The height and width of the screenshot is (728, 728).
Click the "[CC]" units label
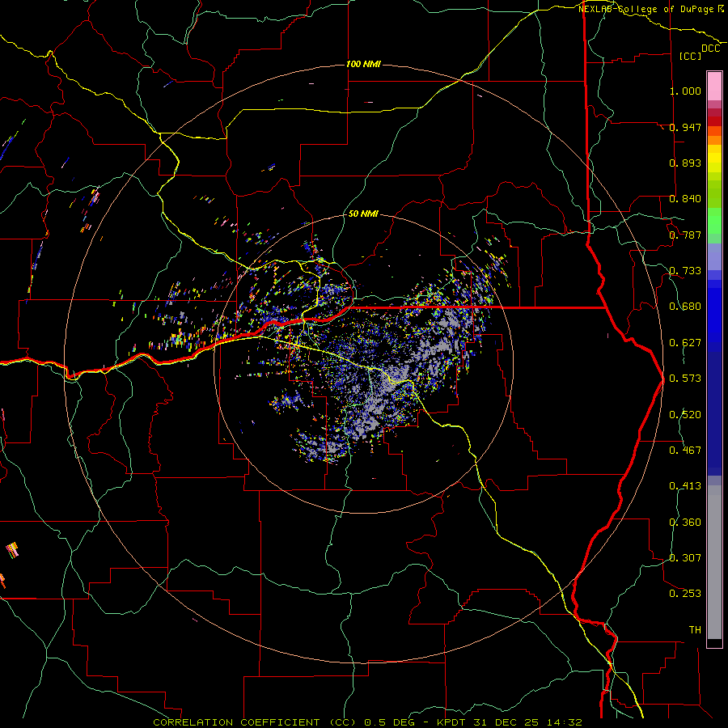pyautogui.click(x=691, y=56)
